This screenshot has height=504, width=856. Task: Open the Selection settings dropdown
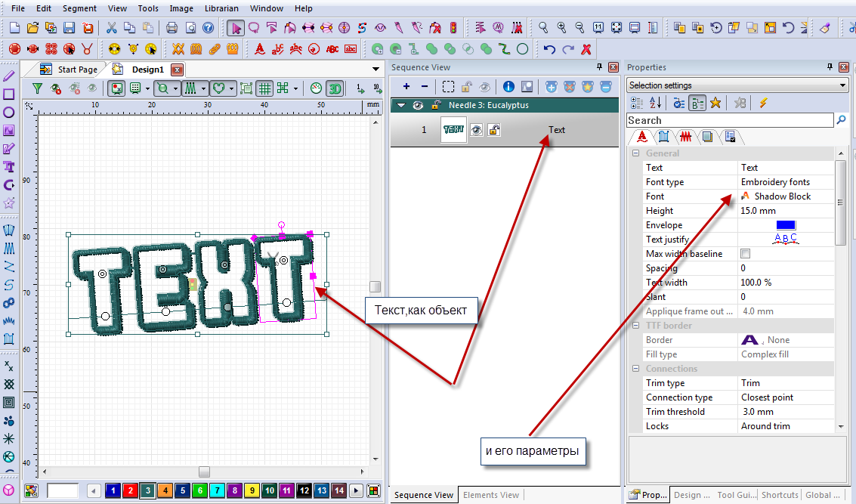coord(842,85)
